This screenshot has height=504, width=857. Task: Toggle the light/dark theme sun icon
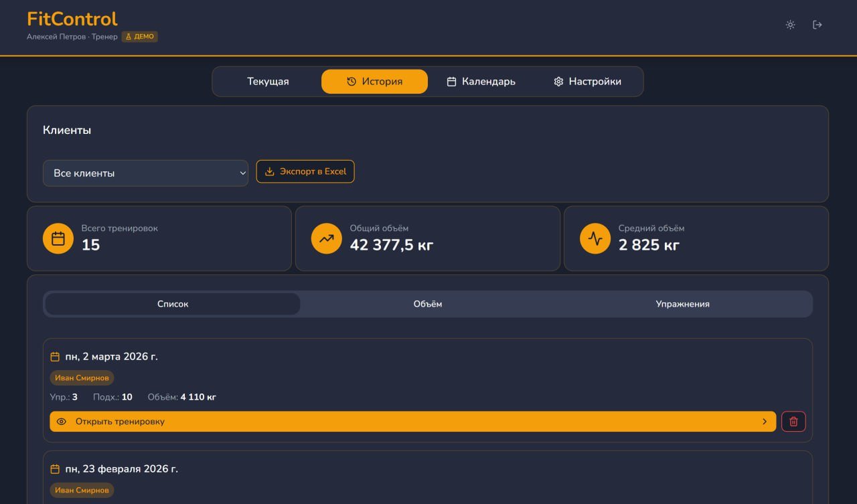[x=790, y=25]
